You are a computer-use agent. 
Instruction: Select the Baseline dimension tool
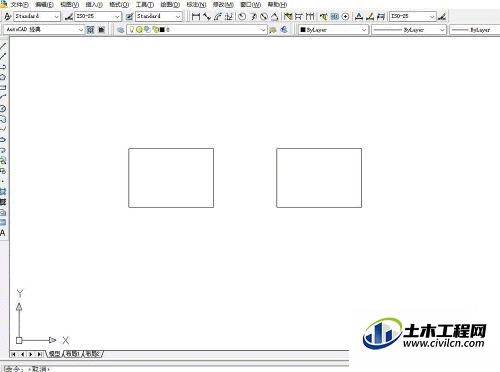(x=299, y=16)
